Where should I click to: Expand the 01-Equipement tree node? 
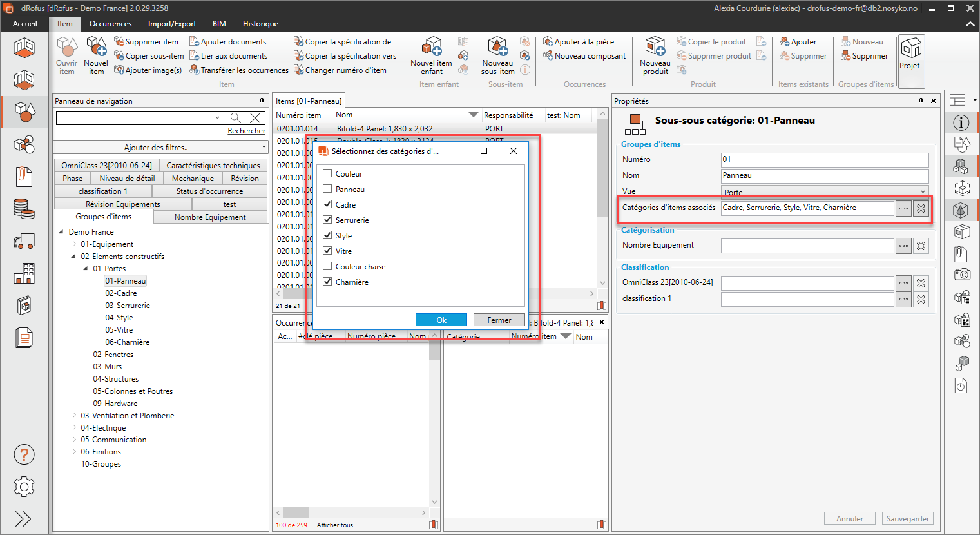coord(74,244)
